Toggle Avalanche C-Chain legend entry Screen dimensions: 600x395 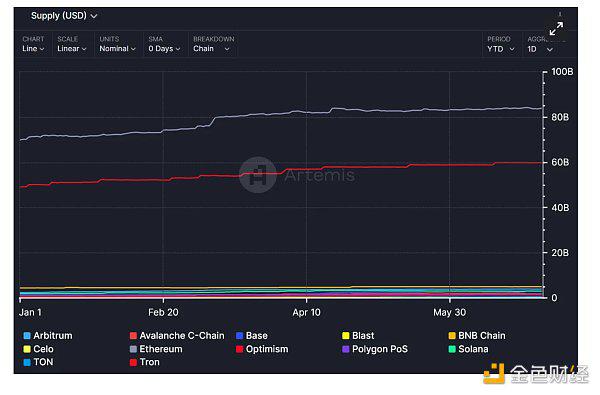pyautogui.click(x=177, y=336)
